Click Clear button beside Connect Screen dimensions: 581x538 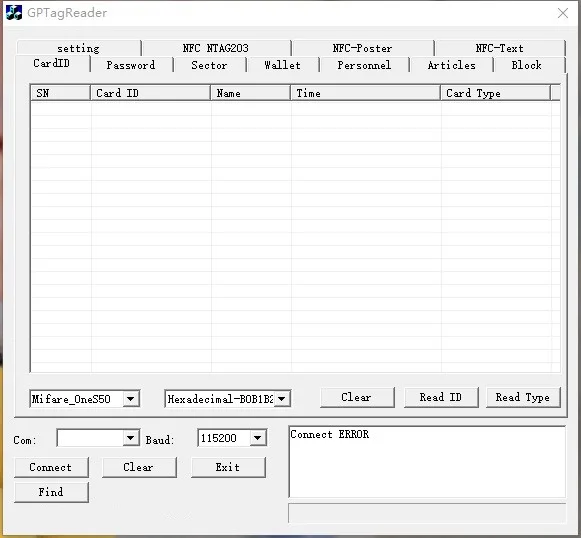pyautogui.click(x=139, y=468)
